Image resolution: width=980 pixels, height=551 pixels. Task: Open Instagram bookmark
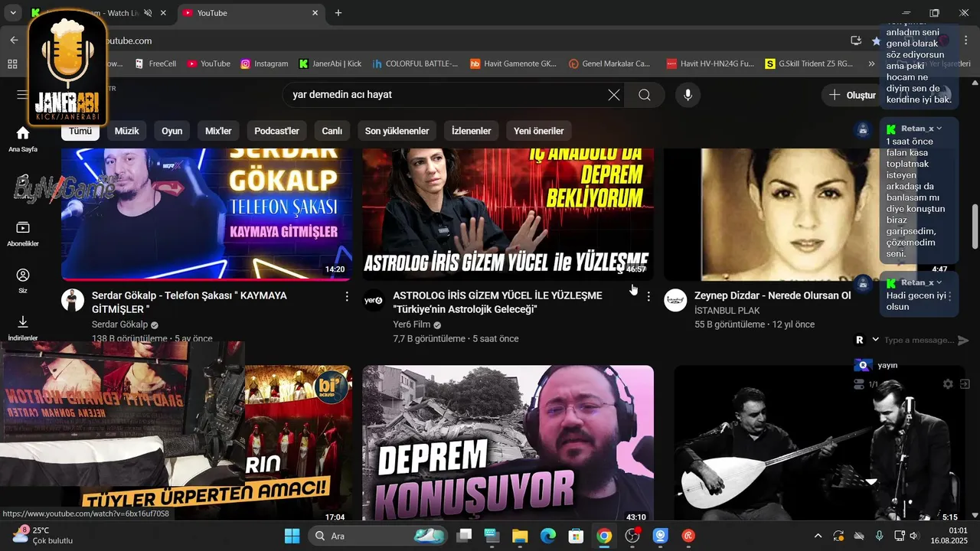[264, 64]
